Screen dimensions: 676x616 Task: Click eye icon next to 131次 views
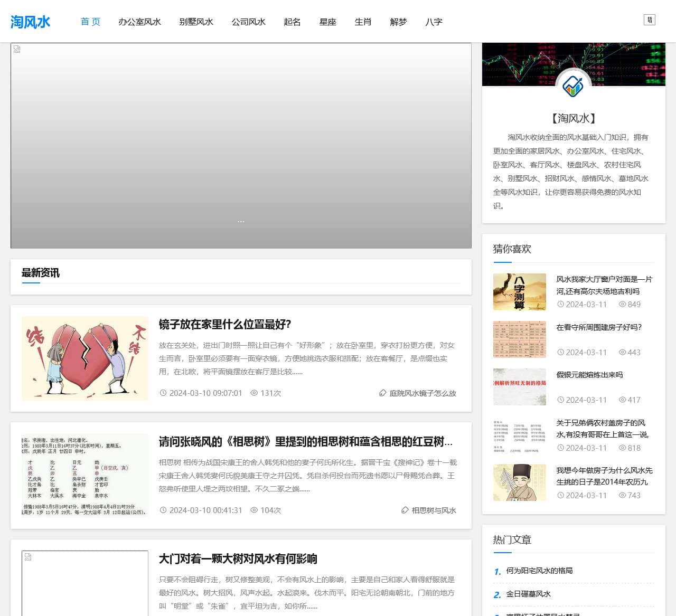click(254, 393)
